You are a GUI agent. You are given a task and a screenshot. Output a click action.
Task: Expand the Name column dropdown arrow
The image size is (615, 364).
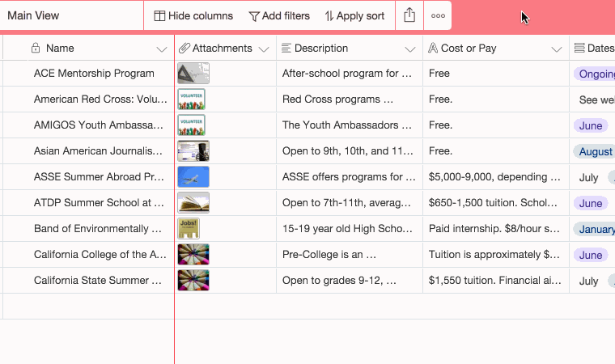(162, 49)
